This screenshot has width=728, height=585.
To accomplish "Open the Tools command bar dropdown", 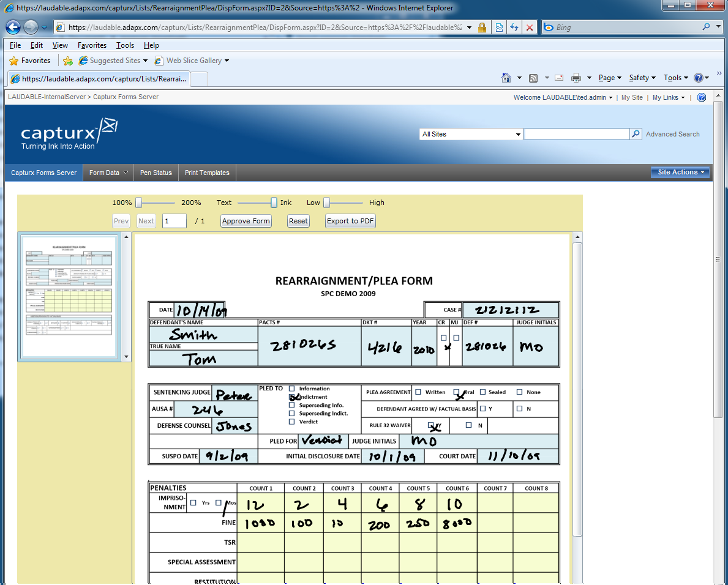I will point(675,78).
